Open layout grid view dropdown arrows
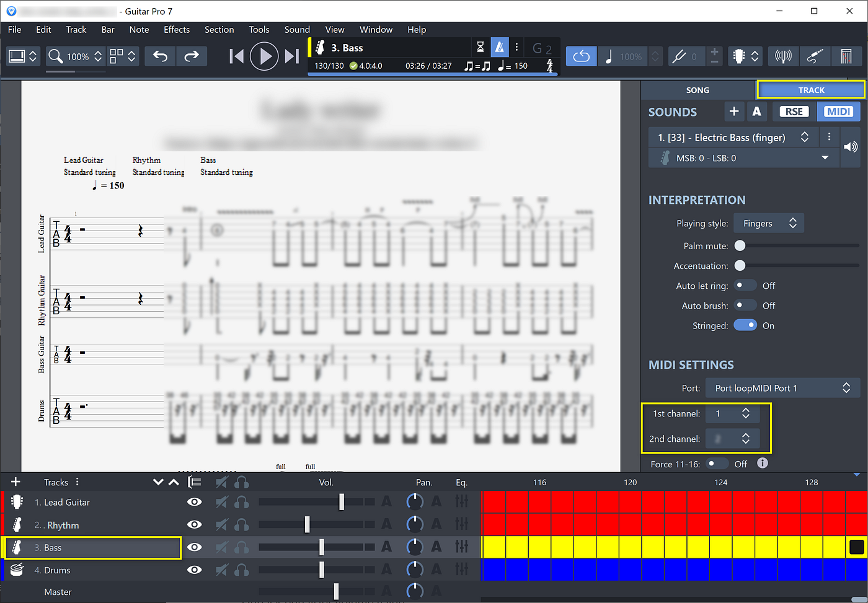The image size is (868, 603). pyautogui.click(x=131, y=56)
